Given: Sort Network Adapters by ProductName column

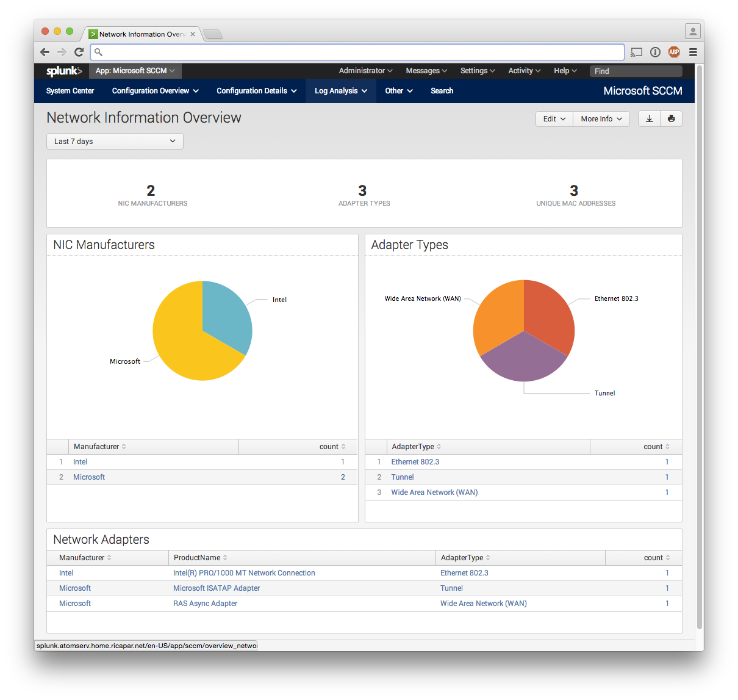Looking at the screenshot, I should coord(201,558).
